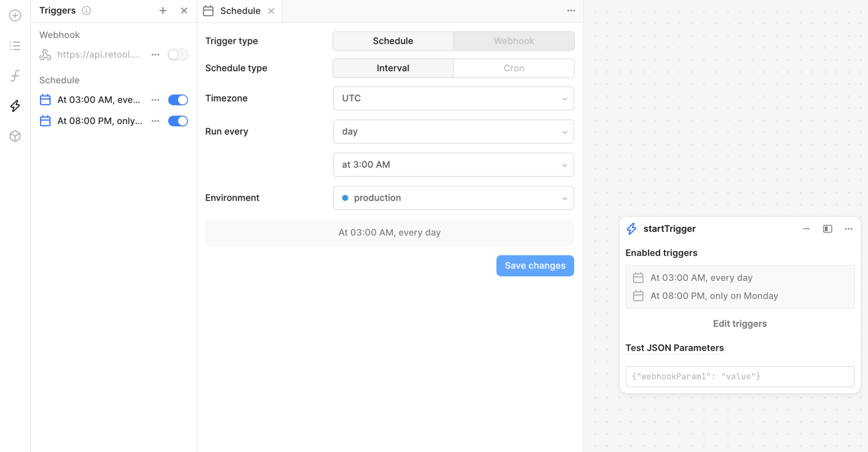Open the production Environment dropdown
The height and width of the screenshot is (452, 868).
[453, 198]
